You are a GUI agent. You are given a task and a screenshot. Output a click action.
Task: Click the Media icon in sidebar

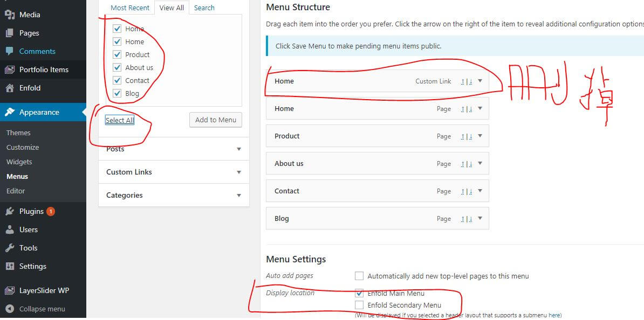(x=10, y=15)
